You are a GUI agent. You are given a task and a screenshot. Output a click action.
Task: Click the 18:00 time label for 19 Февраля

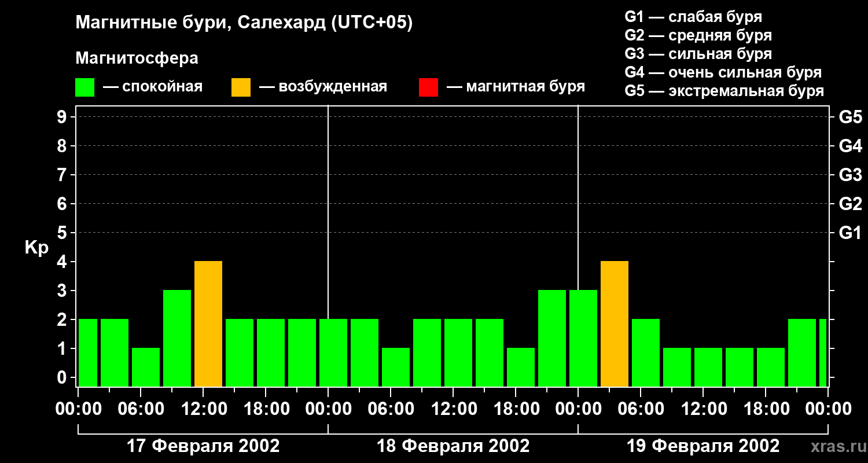point(766,409)
